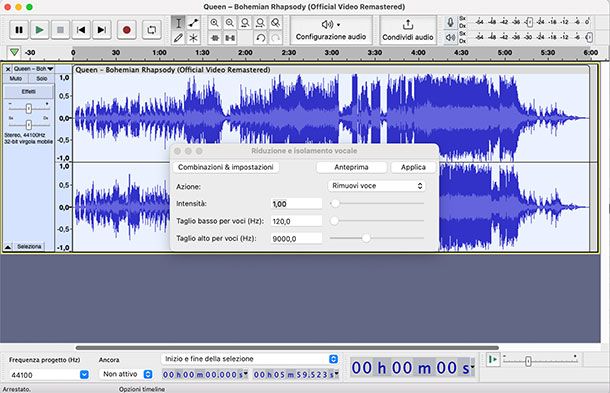Toggle the track Muto button
The width and height of the screenshot is (610, 393).
point(16,79)
